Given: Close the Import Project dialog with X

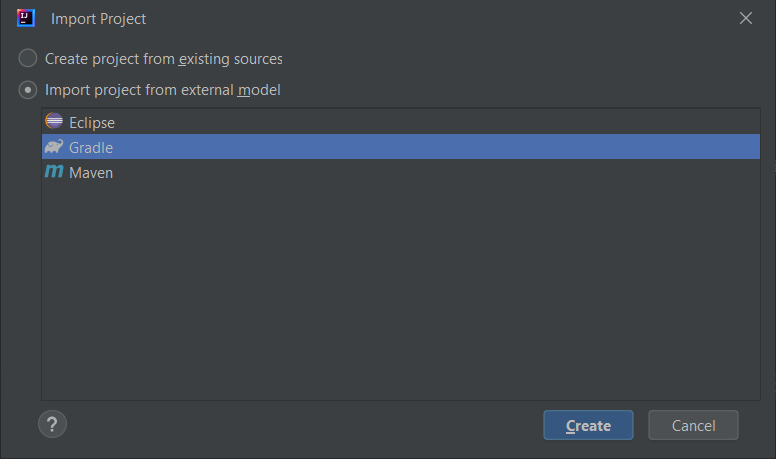Looking at the screenshot, I should click(745, 18).
